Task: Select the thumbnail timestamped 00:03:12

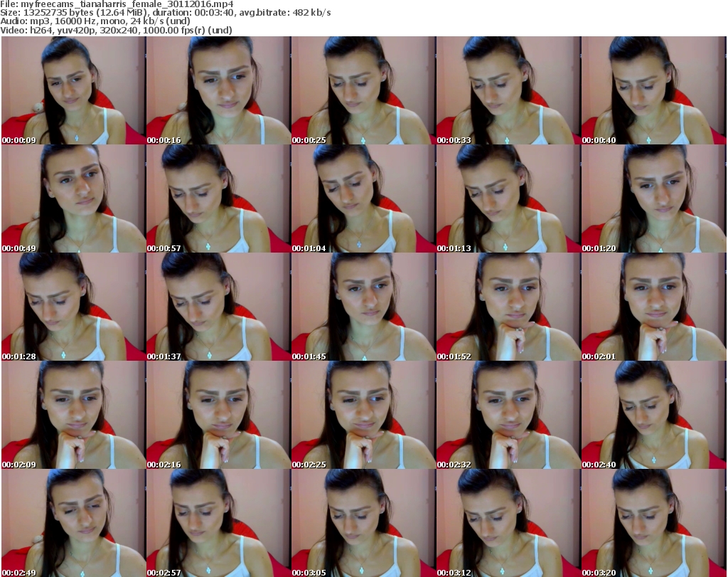Action: (x=508, y=523)
